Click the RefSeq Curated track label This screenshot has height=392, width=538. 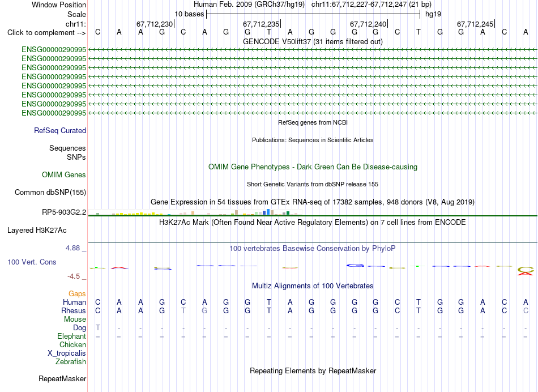tap(60, 130)
